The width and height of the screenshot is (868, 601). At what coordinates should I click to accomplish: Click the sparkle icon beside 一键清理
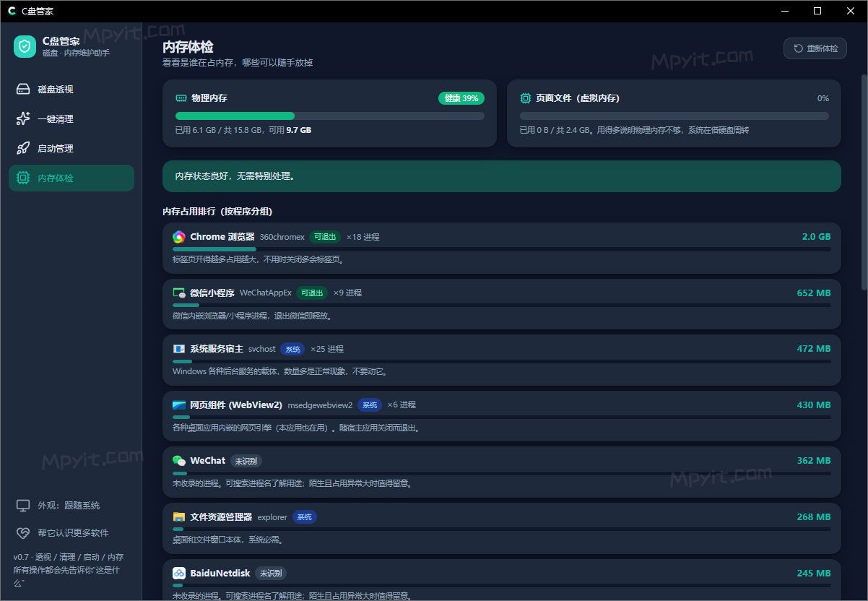23,118
